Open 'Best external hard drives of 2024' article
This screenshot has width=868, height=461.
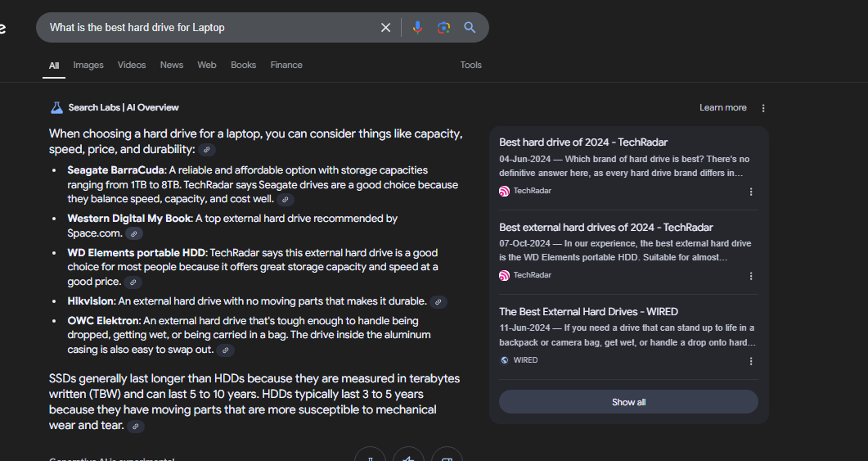606,227
